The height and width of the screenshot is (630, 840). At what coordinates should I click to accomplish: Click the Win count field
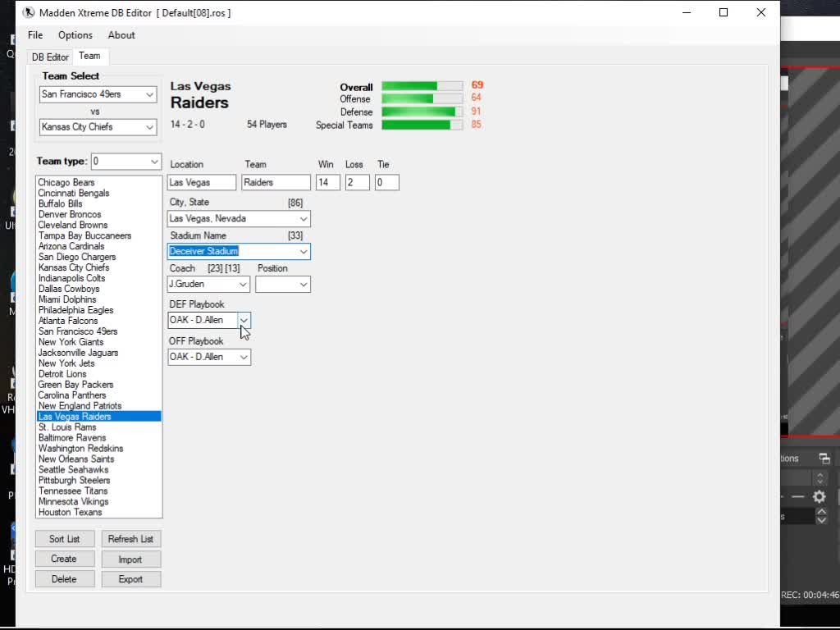coord(328,183)
